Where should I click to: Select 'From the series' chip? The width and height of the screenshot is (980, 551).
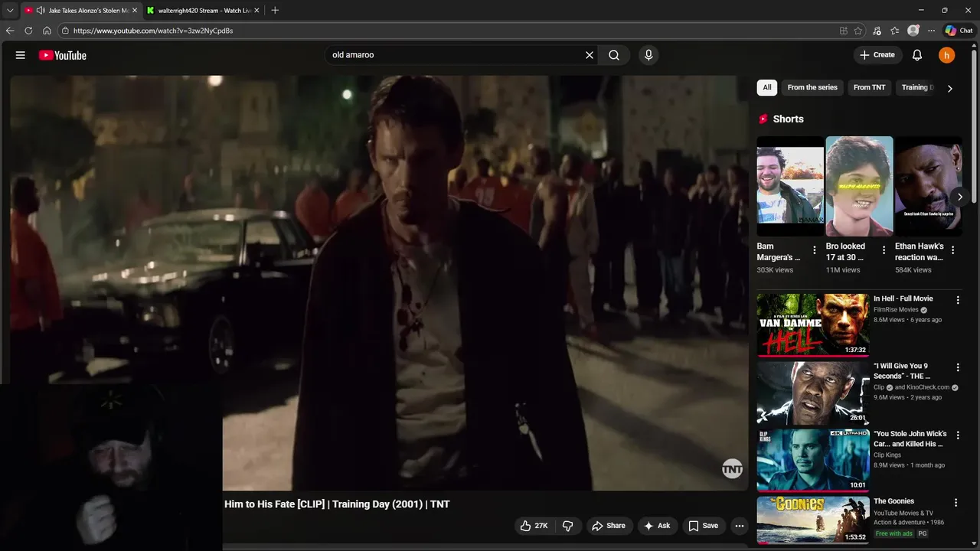(812, 87)
